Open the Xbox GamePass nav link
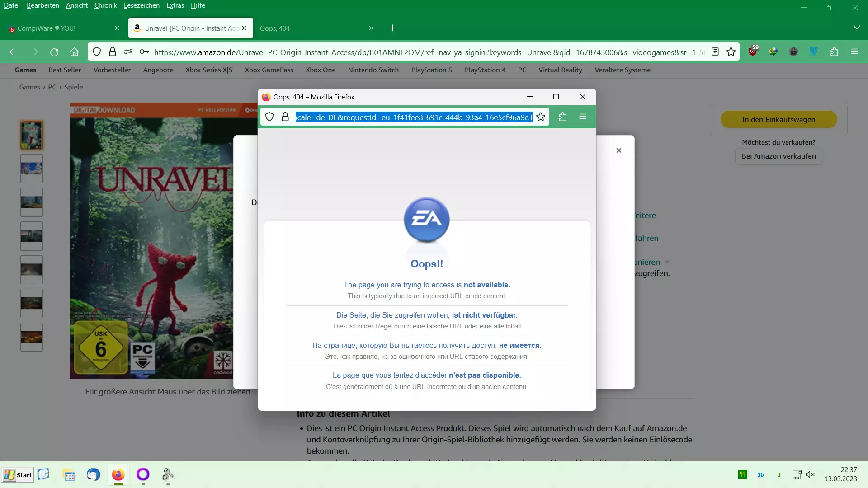Viewport: 868px width, 488px height. tap(269, 70)
